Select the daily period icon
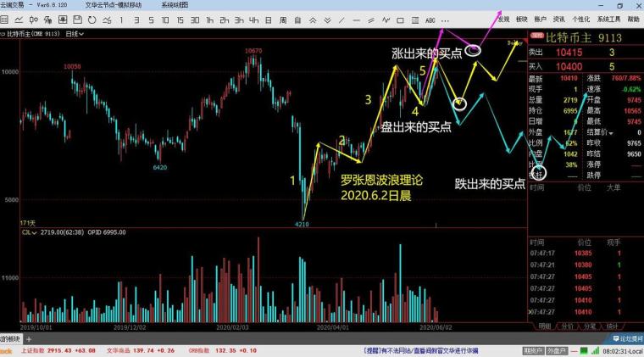Image resolution: width=644 pixels, height=357 pixels. pyautogui.click(x=268, y=20)
